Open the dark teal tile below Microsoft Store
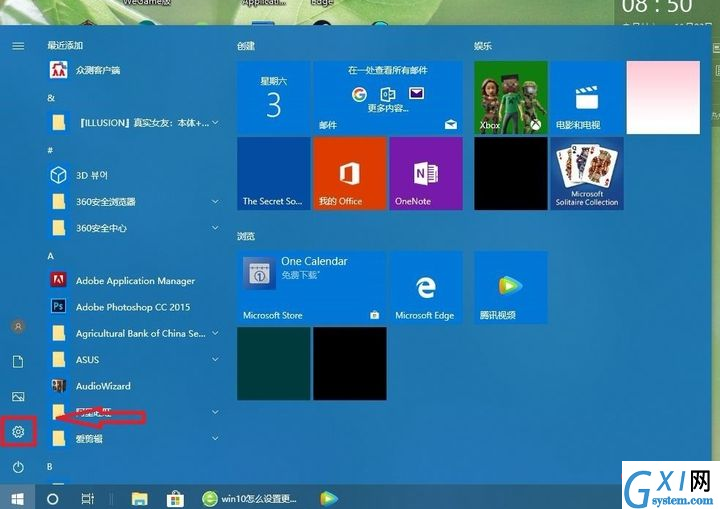 [x=274, y=363]
